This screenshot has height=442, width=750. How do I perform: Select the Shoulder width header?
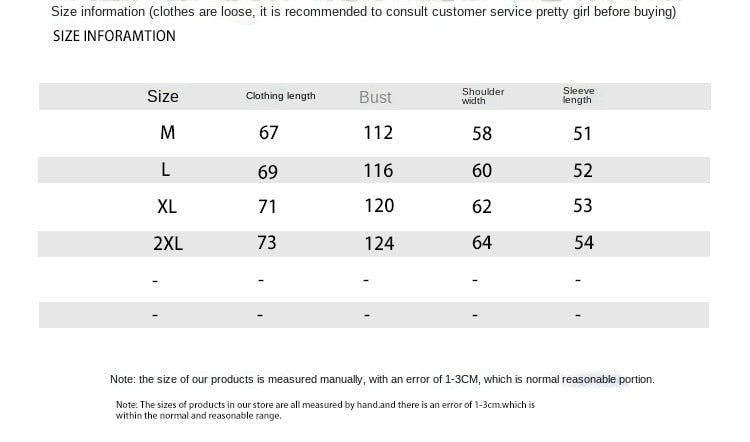pos(483,96)
